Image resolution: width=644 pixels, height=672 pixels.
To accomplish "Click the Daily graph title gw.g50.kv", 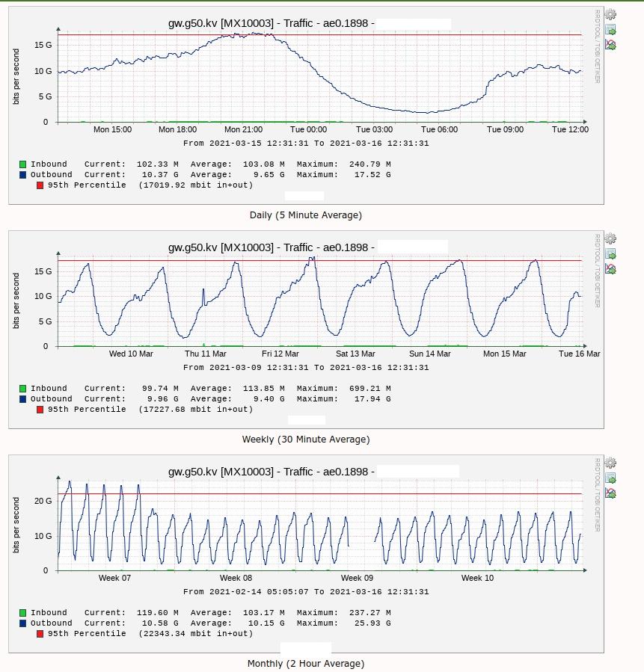I will [272, 23].
